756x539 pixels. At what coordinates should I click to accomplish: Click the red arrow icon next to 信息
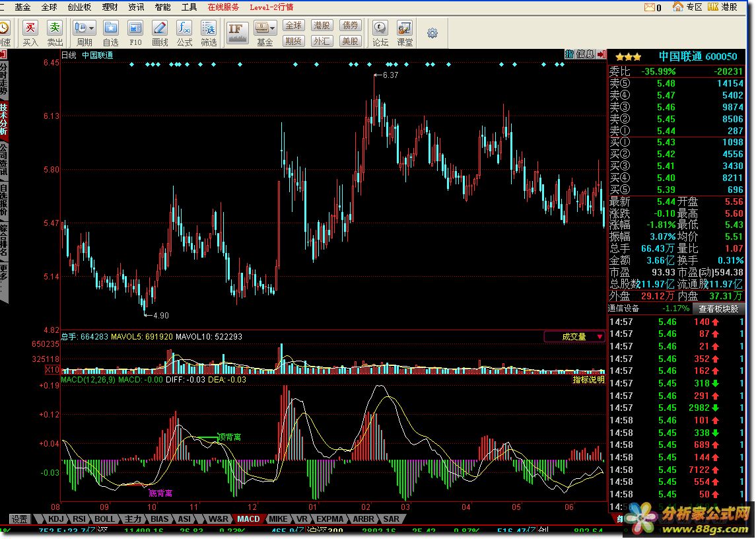601,54
